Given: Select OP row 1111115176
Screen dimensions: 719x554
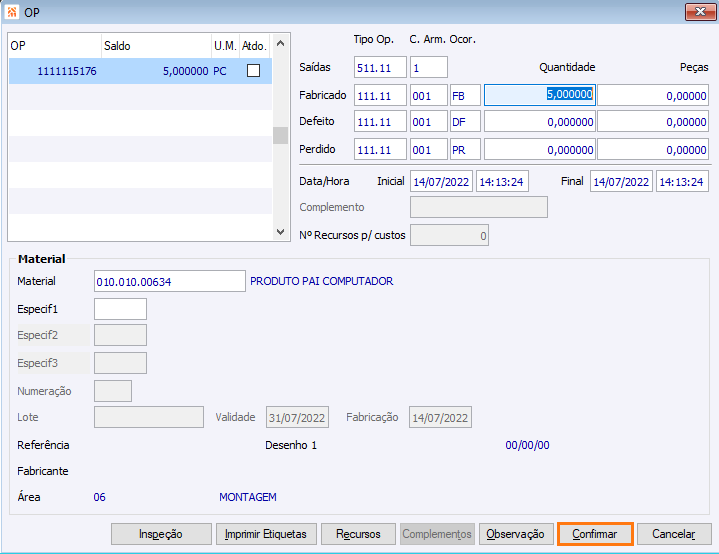Looking at the screenshot, I should pyautogui.click(x=140, y=71).
